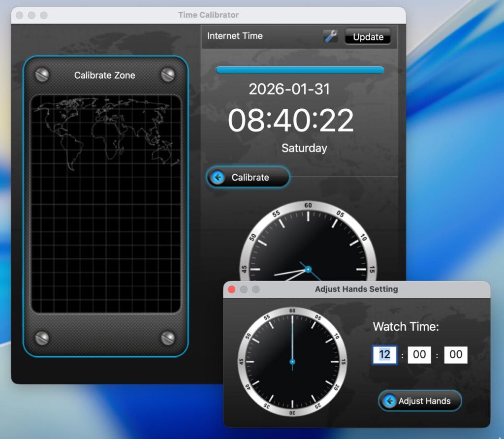
Task: Open settings with the wrench icon
Action: click(330, 36)
